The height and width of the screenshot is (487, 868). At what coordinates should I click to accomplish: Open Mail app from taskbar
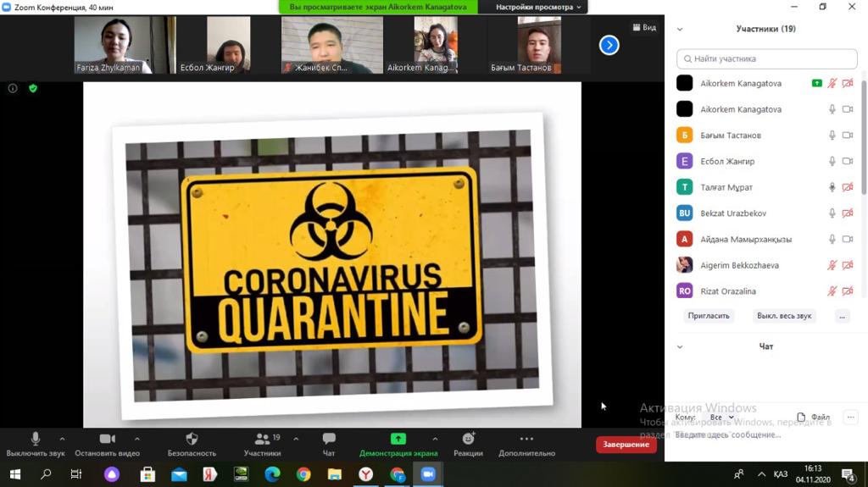click(x=179, y=475)
